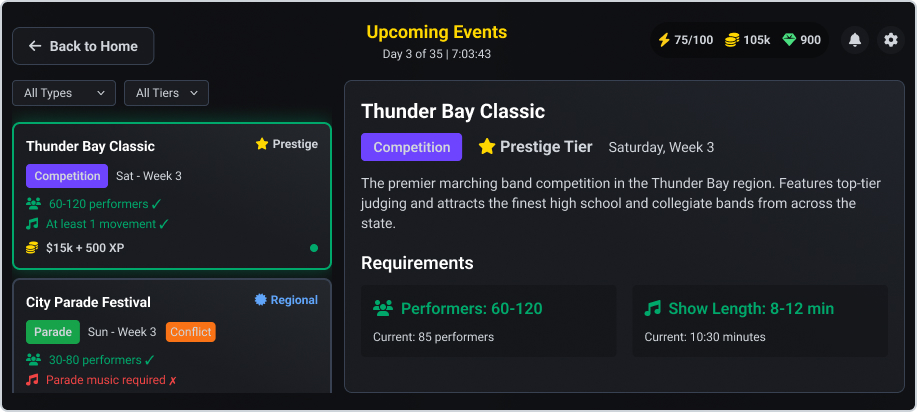Select the City Parade Festival event card
Image resolution: width=917 pixels, height=412 pixels.
(x=171, y=340)
